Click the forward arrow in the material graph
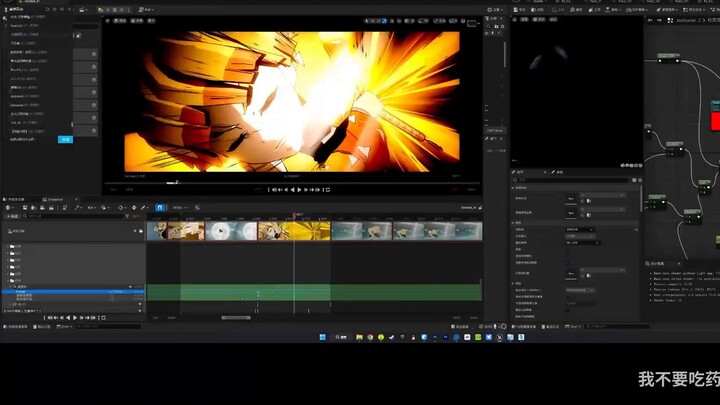Viewport: 720px width, 405px height. pos(659,20)
